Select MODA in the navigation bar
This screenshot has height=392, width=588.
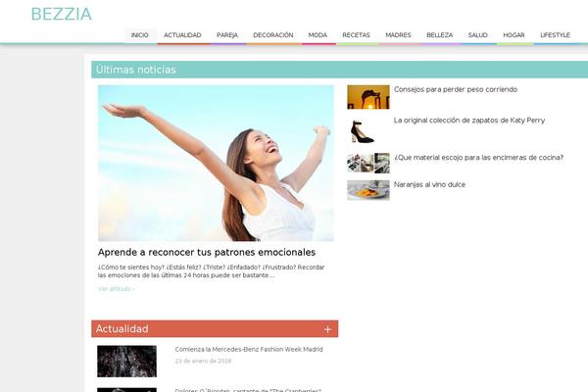[x=318, y=35]
